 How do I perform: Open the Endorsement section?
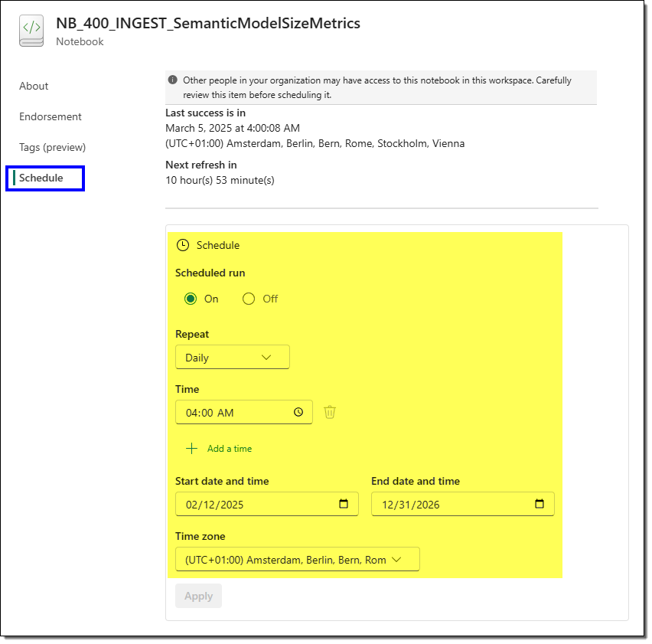[50, 116]
